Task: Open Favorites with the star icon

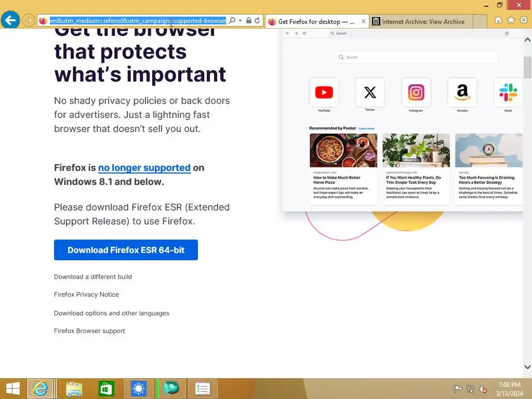Action: click(511, 20)
